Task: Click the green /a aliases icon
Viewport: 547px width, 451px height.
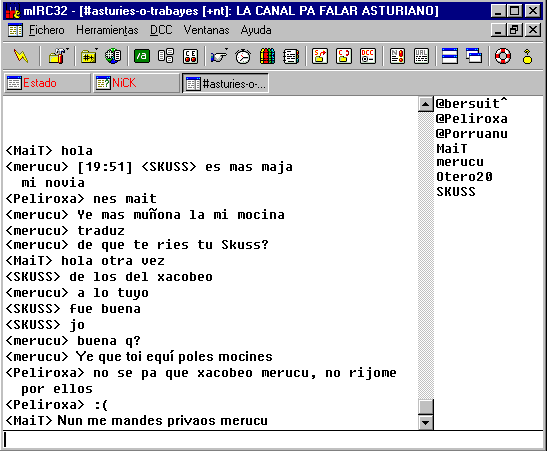Action: point(142,56)
